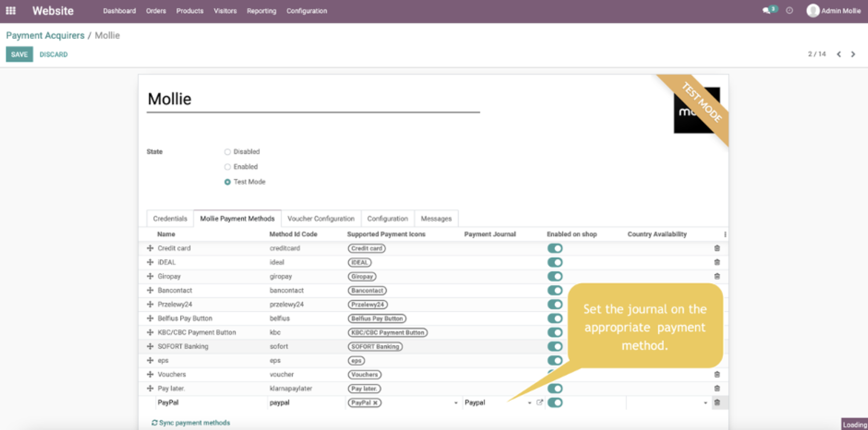Open the Admin Mollie user menu
Viewport: 868px width, 430px height.
point(834,11)
